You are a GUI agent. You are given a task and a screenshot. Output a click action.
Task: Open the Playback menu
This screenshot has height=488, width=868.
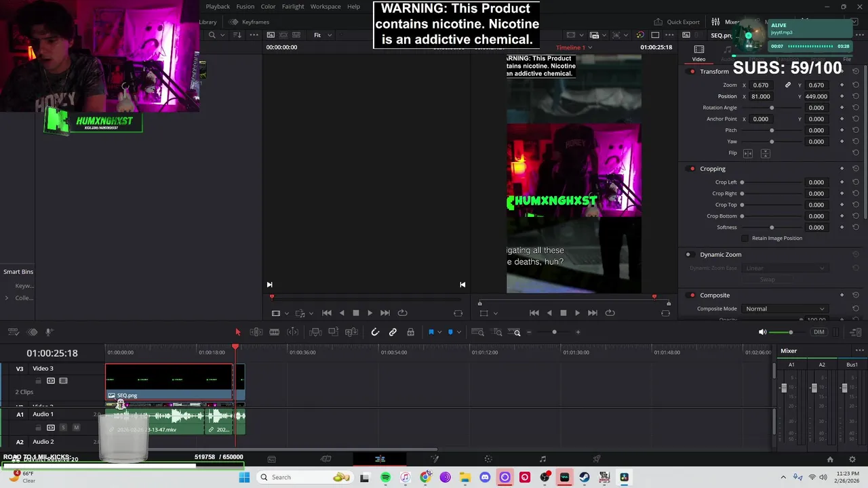218,7
